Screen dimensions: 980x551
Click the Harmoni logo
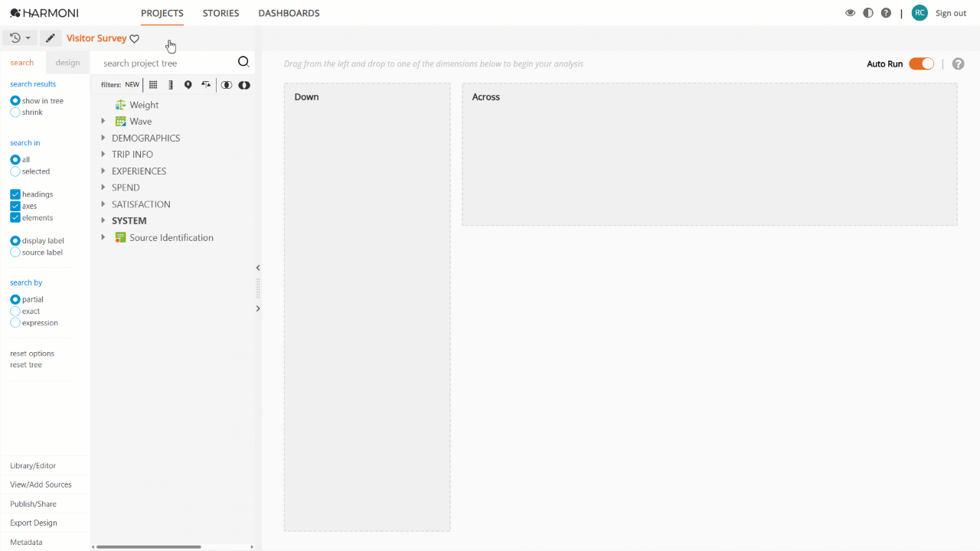pyautogui.click(x=44, y=13)
